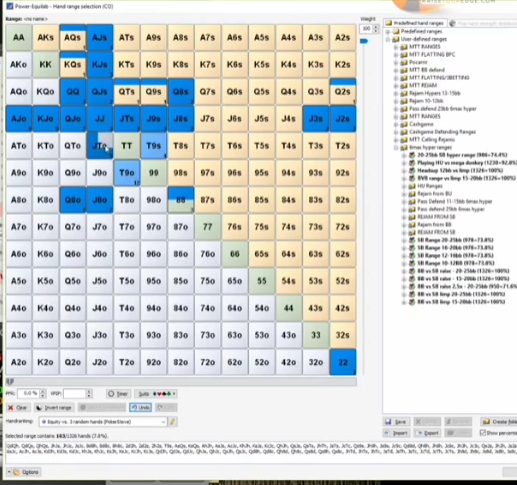The image size is (517, 485).
Task: Expand the MTT REJAM folder
Action: click(396, 86)
